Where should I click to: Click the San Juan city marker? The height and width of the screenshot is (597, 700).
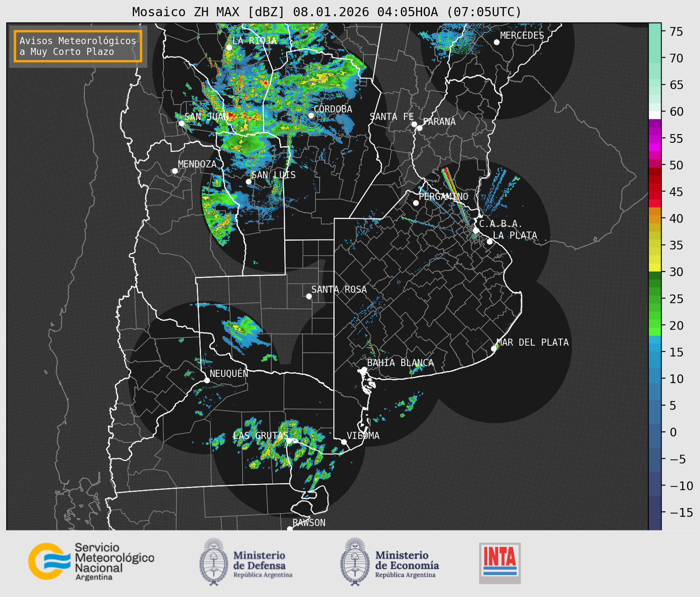(x=181, y=123)
